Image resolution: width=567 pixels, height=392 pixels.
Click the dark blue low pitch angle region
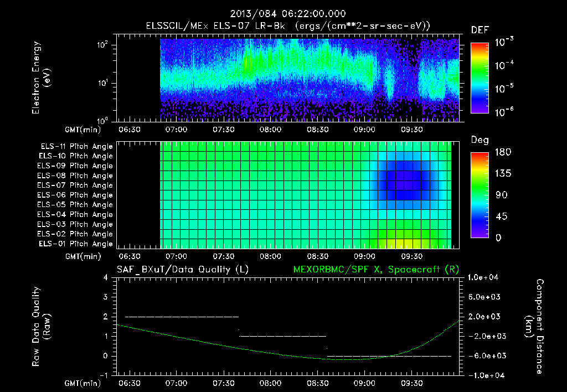[x=404, y=180]
